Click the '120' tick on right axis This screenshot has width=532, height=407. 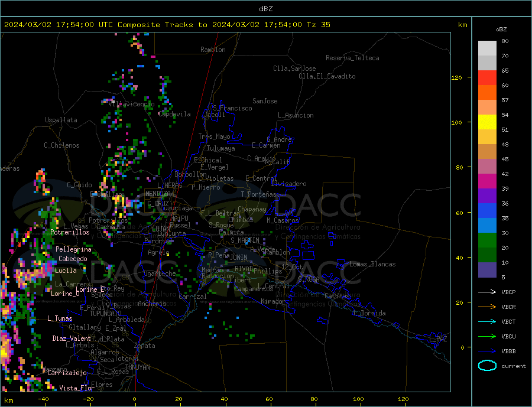coord(457,77)
